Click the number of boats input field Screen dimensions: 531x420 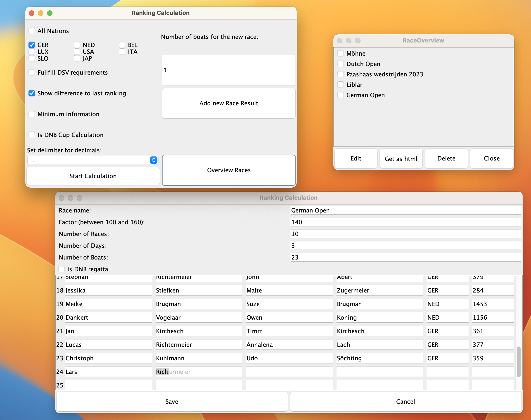tap(228, 70)
